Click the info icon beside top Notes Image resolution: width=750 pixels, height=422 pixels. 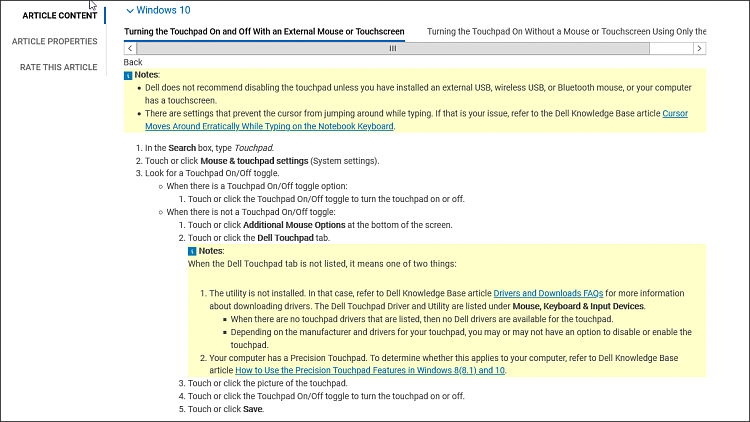[x=128, y=76]
